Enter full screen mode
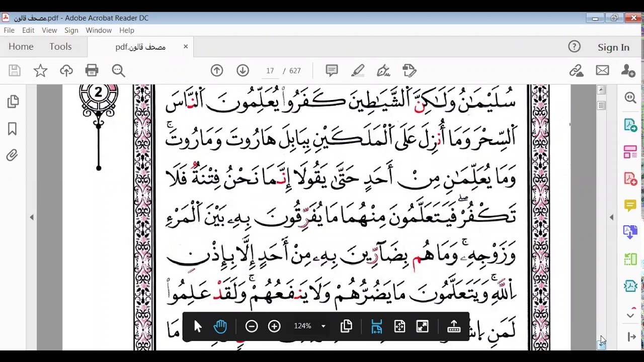Image resolution: width=644 pixels, height=362 pixels. [x=423, y=327]
